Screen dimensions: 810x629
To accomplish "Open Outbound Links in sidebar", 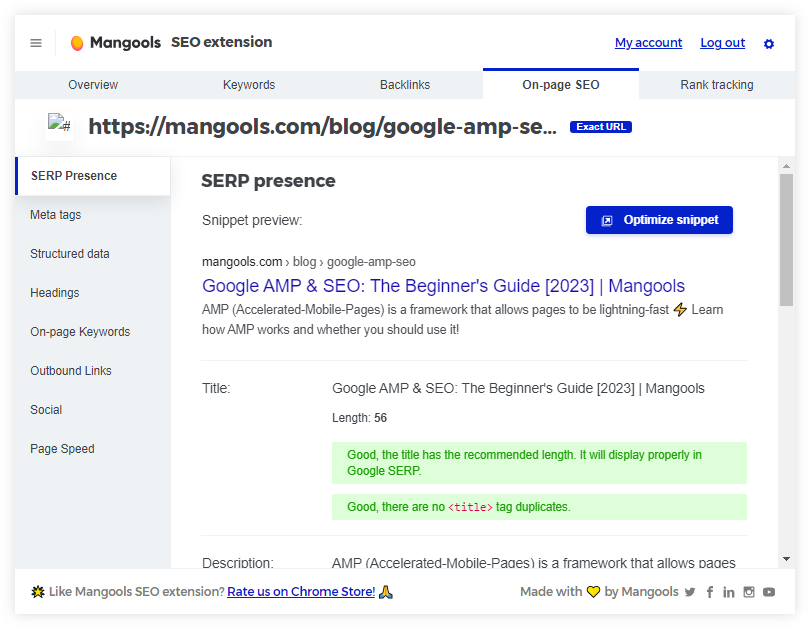I will click(x=93, y=371).
